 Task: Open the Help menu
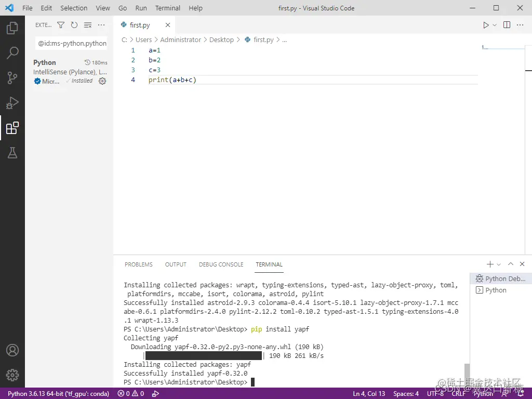[195, 8]
